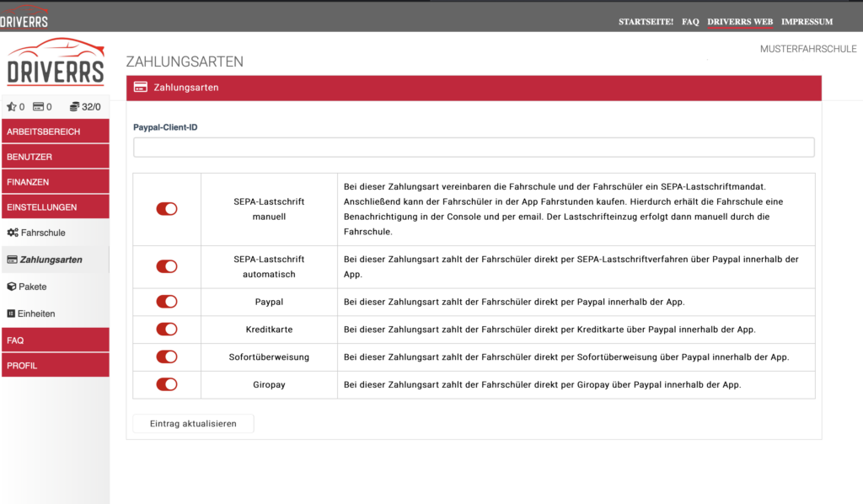Screen dimensions: 863x504
Task: Click the Sofortüberweisung description text
Action: (566, 357)
